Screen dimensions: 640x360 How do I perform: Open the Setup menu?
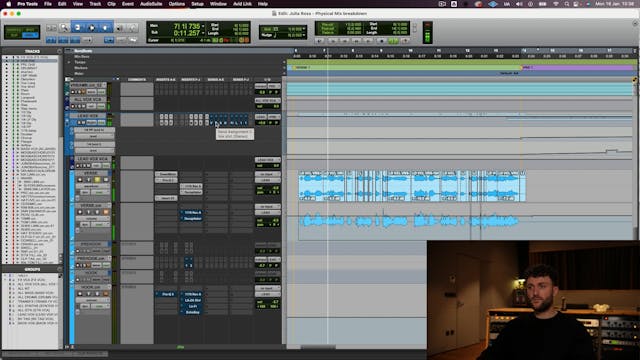(197, 4)
